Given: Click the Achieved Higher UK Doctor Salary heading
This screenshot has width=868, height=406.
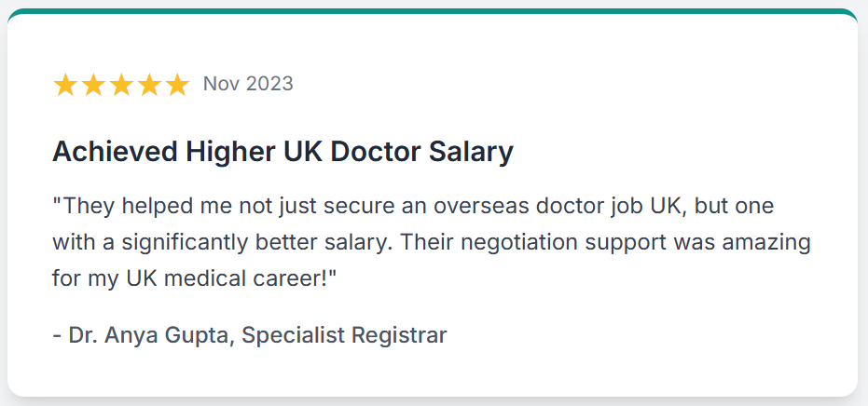Looking at the screenshot, I should (282, 152).
